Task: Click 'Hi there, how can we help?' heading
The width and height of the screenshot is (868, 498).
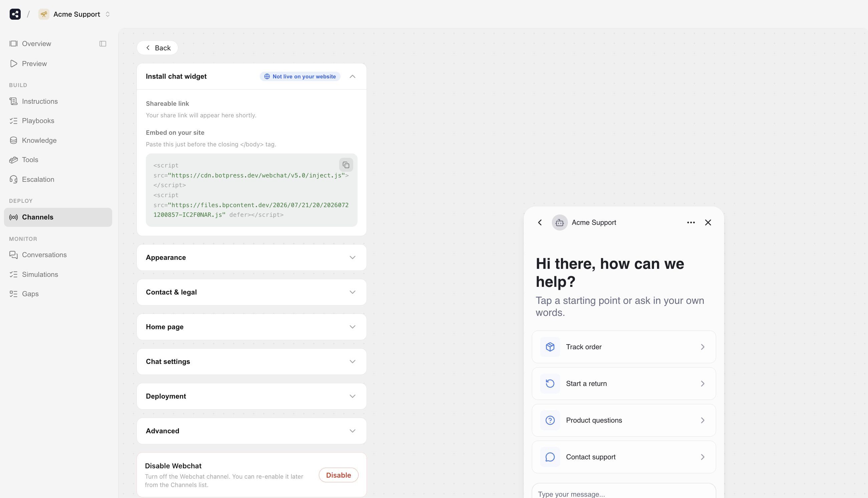Action: pyautogui.click(x=610, y=273)
